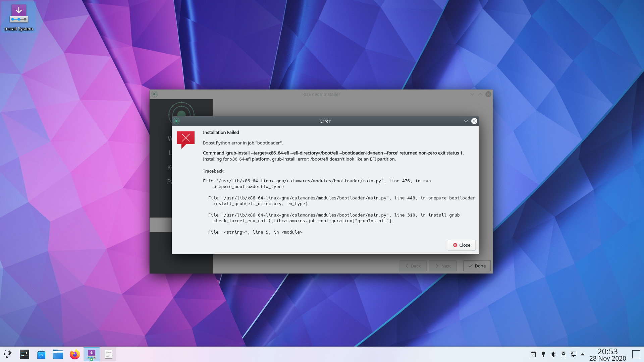Open the clipboard manager in the system tray
The height and width of the screenshot is (362, 644).
coord(533,354)
